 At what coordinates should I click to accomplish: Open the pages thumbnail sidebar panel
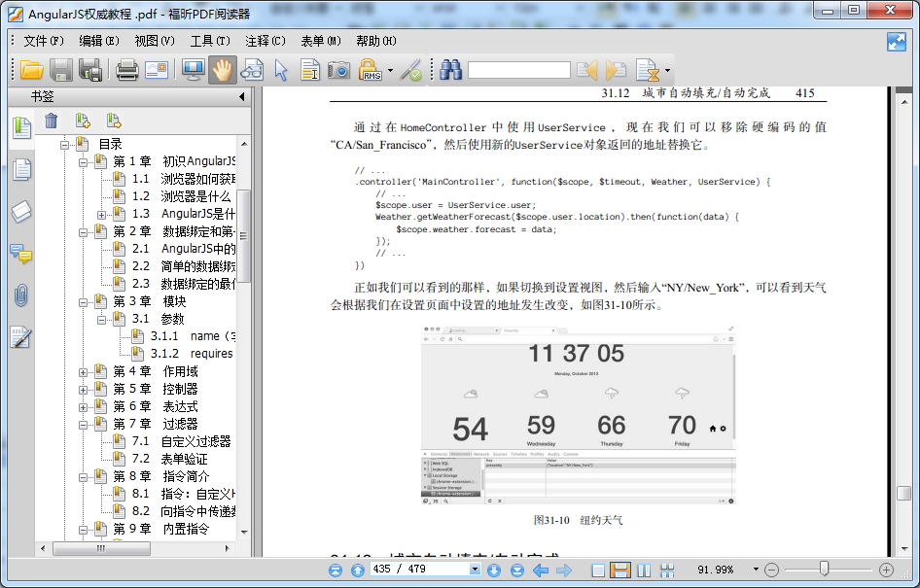click(21, 170)
